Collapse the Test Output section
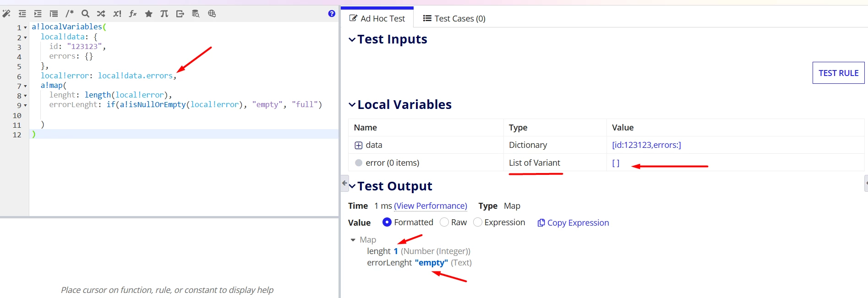Screen dimensions: 868x298 [352, 186]
